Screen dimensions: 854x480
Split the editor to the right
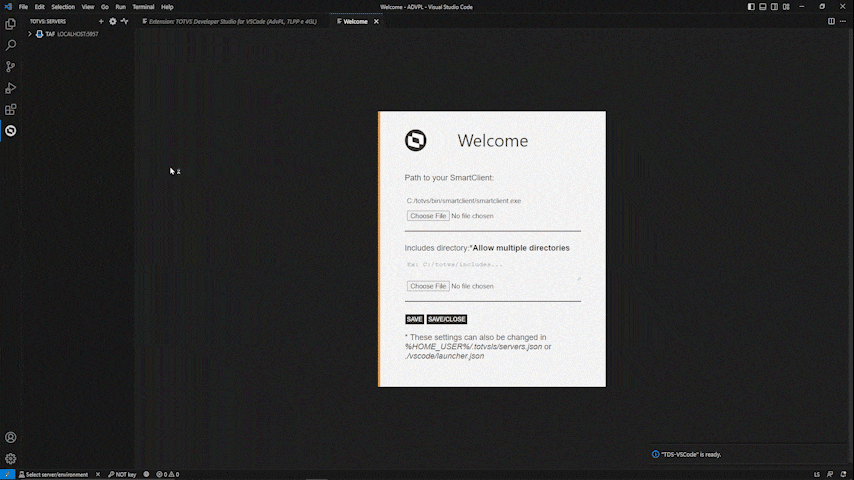pos(831,21)
